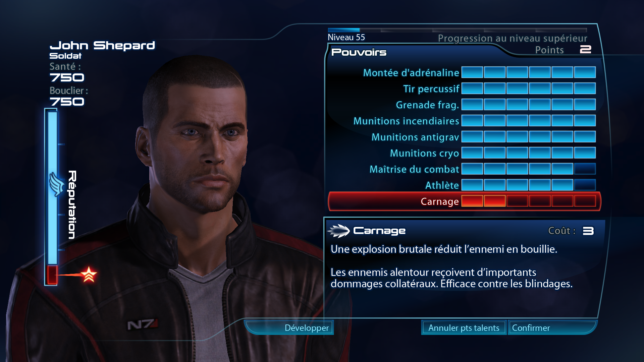644x362 pixels.
Task: Select the last empty Athlète rank box
Action: point(585,185)
